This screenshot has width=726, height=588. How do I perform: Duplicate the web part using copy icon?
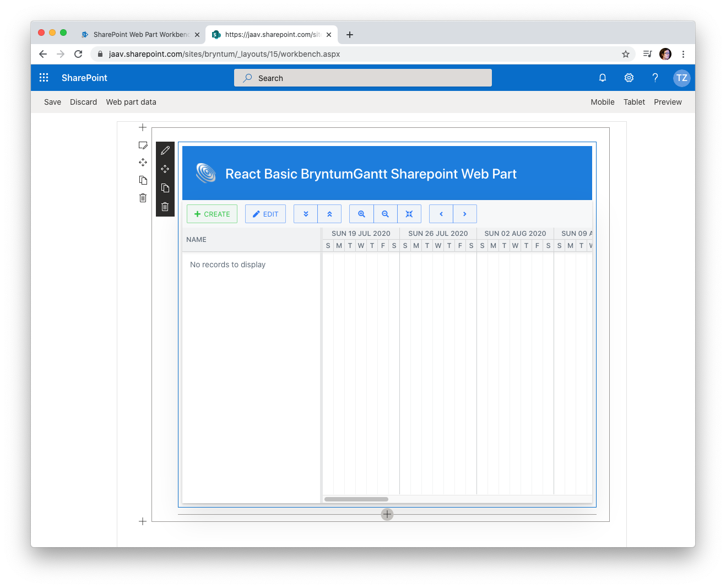165,188
